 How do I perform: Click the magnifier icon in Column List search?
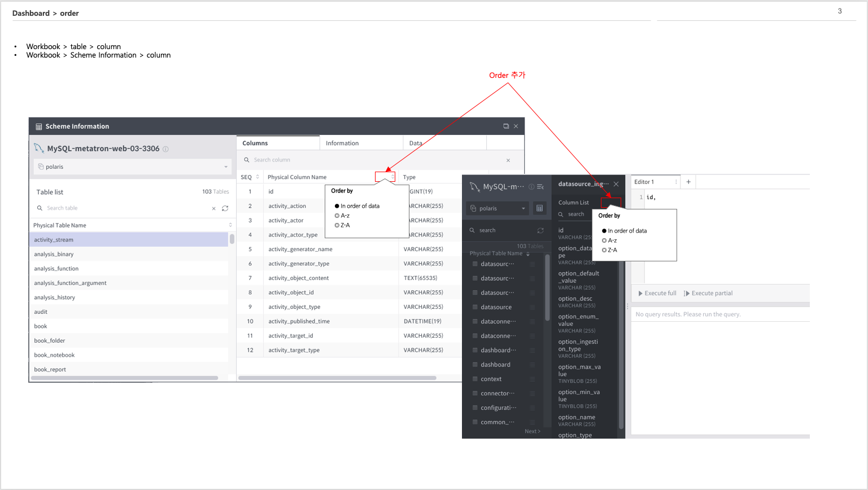tap(561, 215)
